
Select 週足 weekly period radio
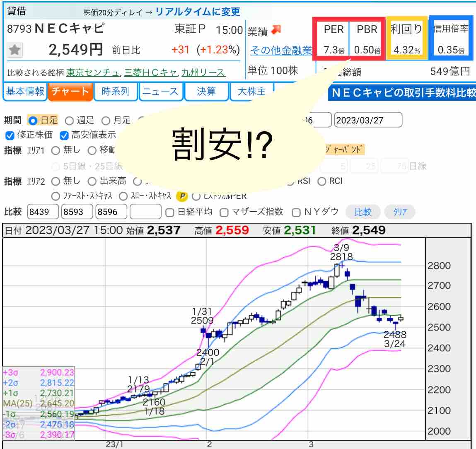[69, 121]
